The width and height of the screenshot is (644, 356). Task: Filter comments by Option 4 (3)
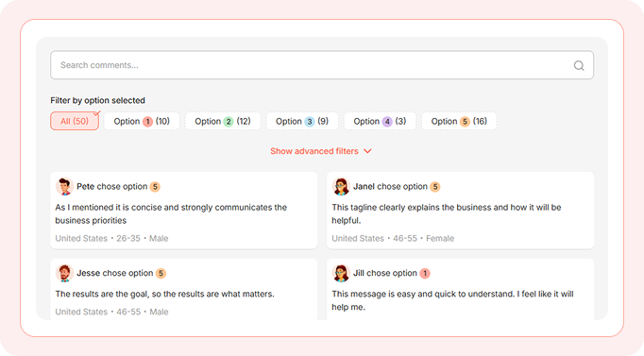tap(380, 121)
